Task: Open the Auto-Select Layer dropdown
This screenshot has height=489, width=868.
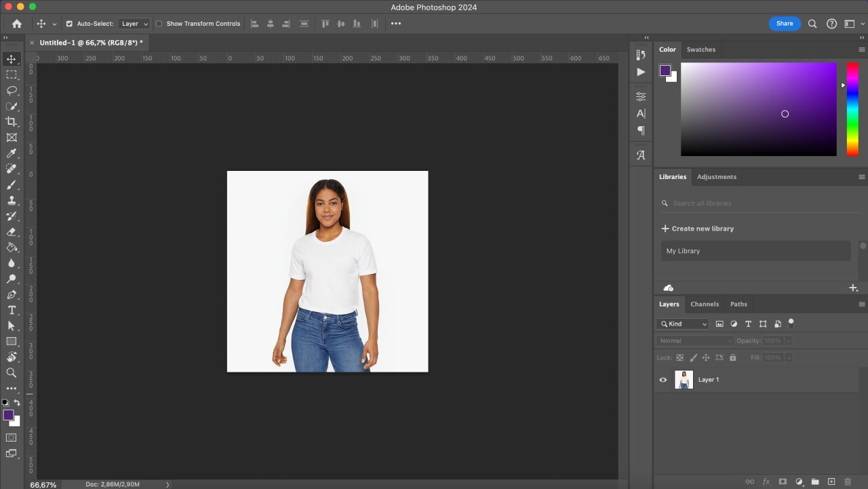Action: pos(134,24)
